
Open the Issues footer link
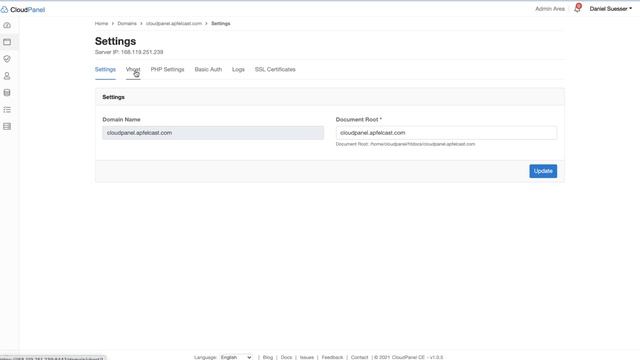pos(307,357)
